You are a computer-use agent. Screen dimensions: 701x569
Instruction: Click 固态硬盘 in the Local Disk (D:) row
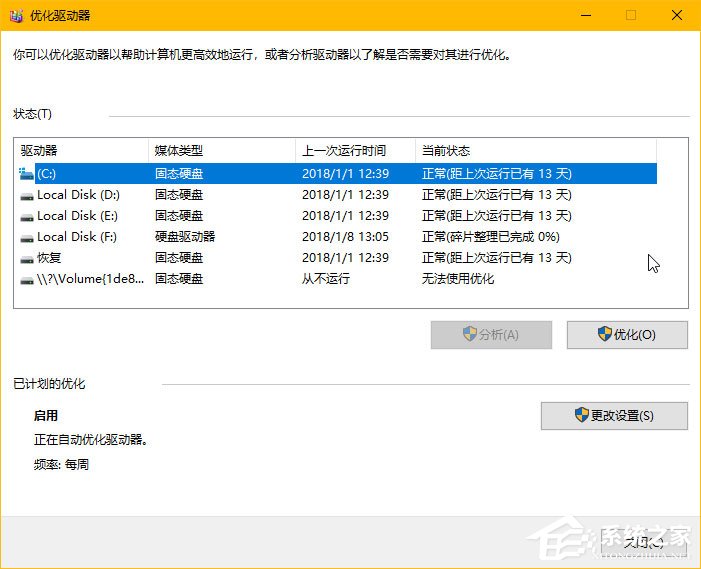179,195
